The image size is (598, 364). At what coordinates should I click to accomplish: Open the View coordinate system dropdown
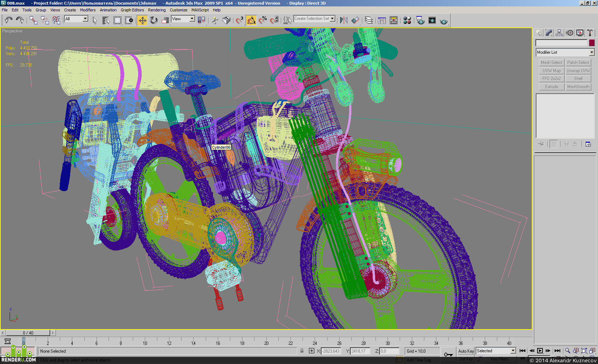pos(183,19)
